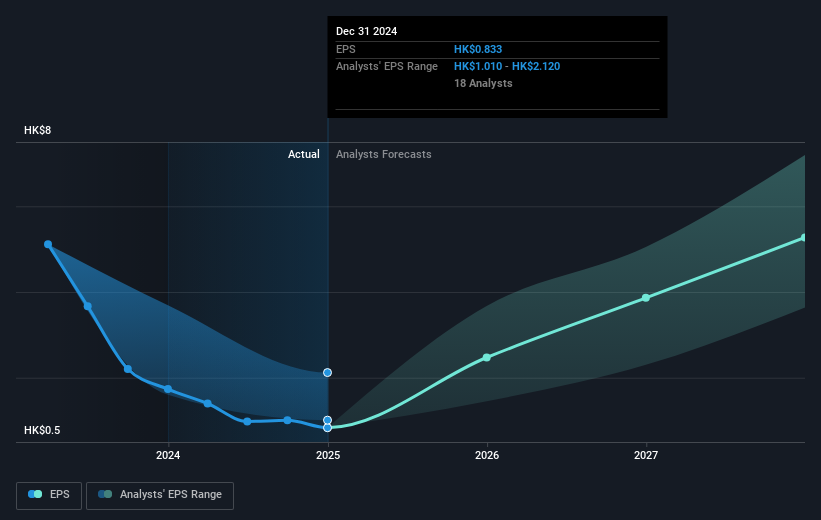The width and height of the screenshot is (821, 520).
Task: Click the HK$0.5 y-axis label
Action: tap(42, 430)
